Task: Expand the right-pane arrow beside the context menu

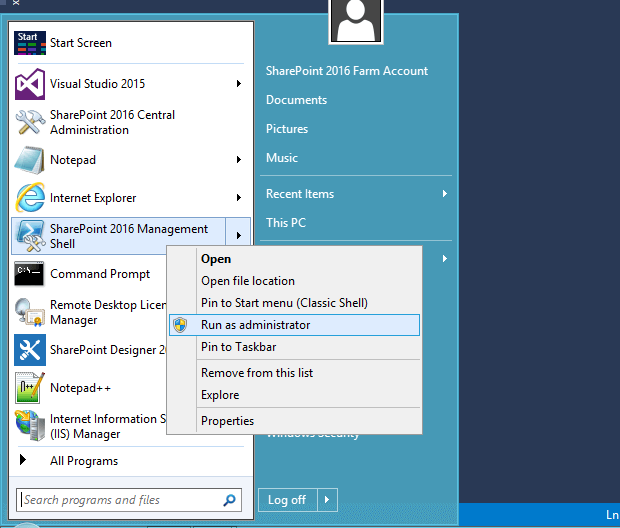Action: (445, 258)
